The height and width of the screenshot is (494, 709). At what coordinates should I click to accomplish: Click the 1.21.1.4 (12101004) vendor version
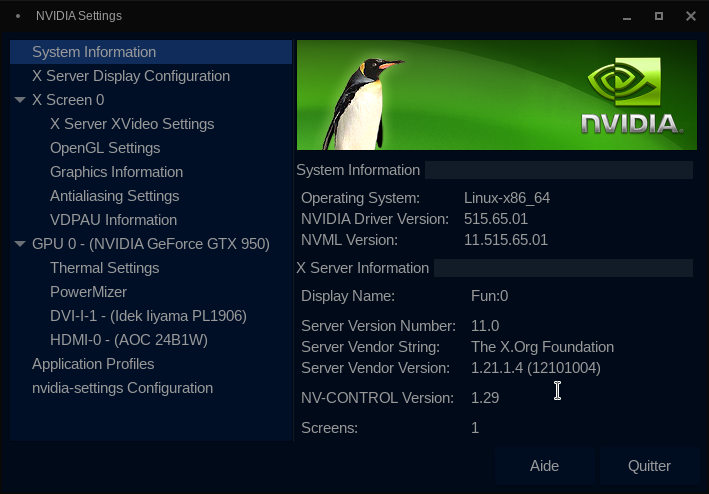click(x=535, y=367)
